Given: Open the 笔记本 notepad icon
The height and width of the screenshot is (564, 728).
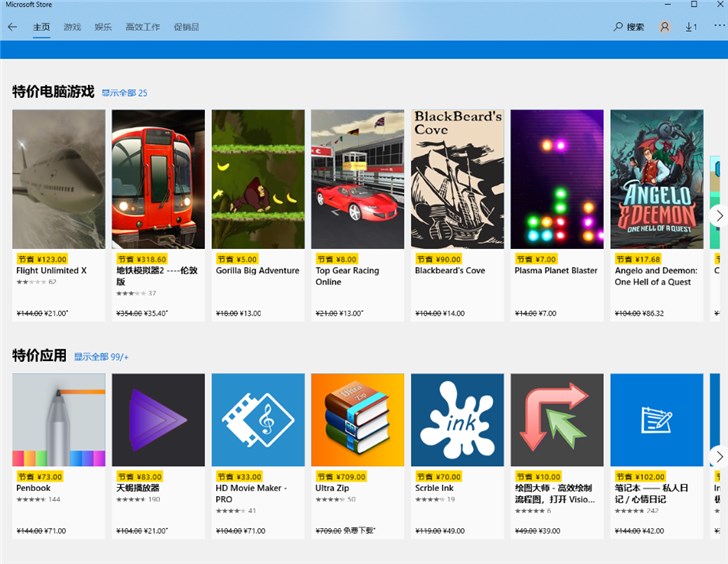Looking at the screenshot, I should click(657, 420).
